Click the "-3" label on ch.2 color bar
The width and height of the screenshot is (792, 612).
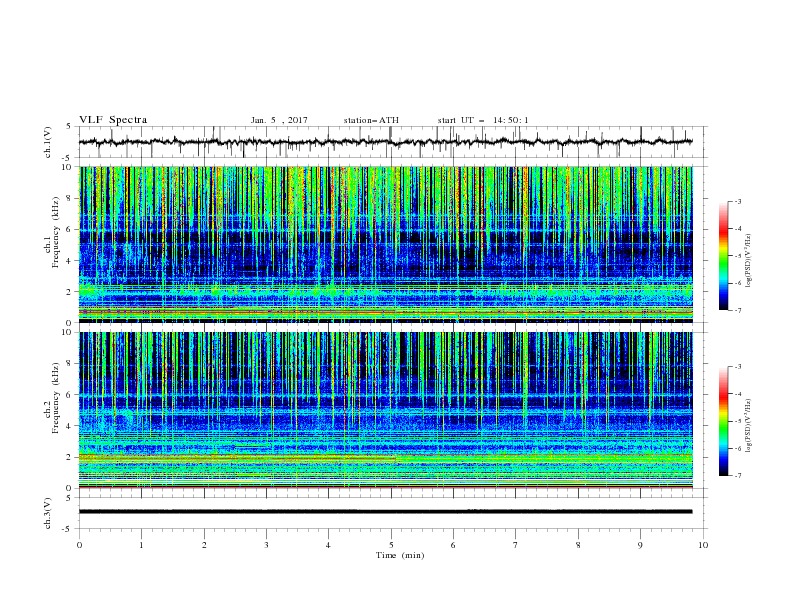(738, 367)
